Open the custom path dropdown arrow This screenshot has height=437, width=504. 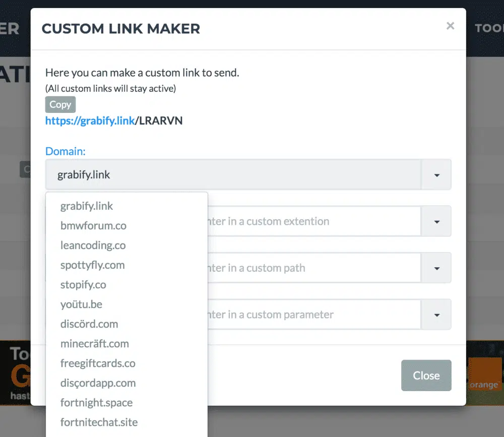click(x=436, y=268)
